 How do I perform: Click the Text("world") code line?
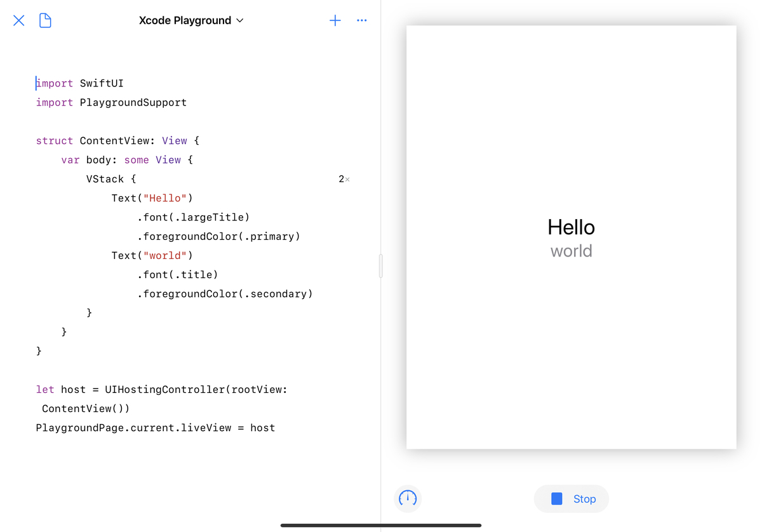click(x=152, y=255)
